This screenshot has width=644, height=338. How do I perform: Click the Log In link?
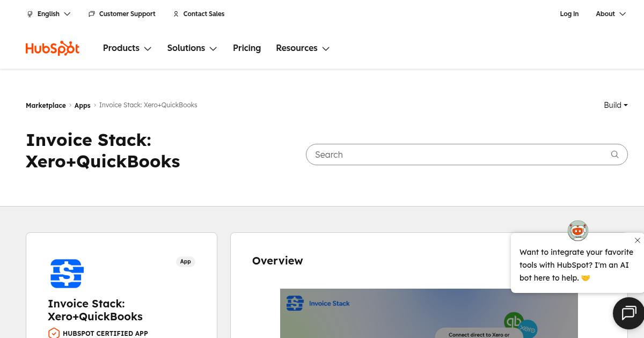pos(569,14)
